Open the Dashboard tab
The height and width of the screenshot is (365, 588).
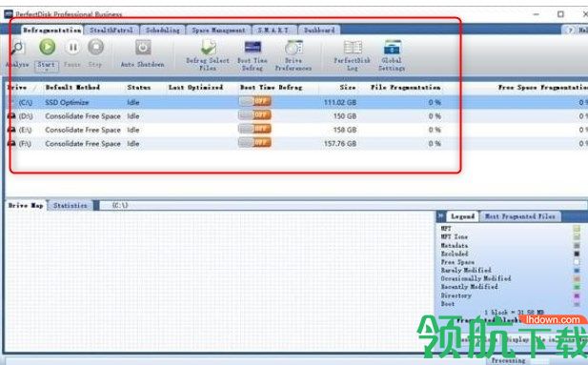[319, 30]
